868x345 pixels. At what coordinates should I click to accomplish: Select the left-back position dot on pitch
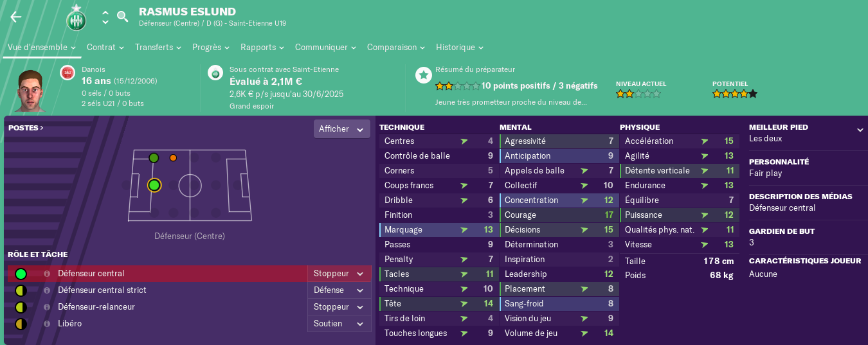[154, 158]
